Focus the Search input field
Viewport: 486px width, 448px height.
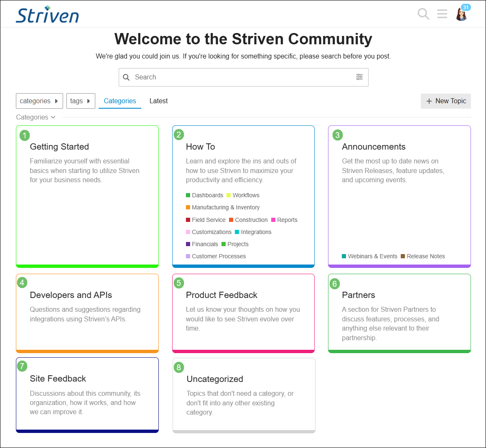pos(243,77)
